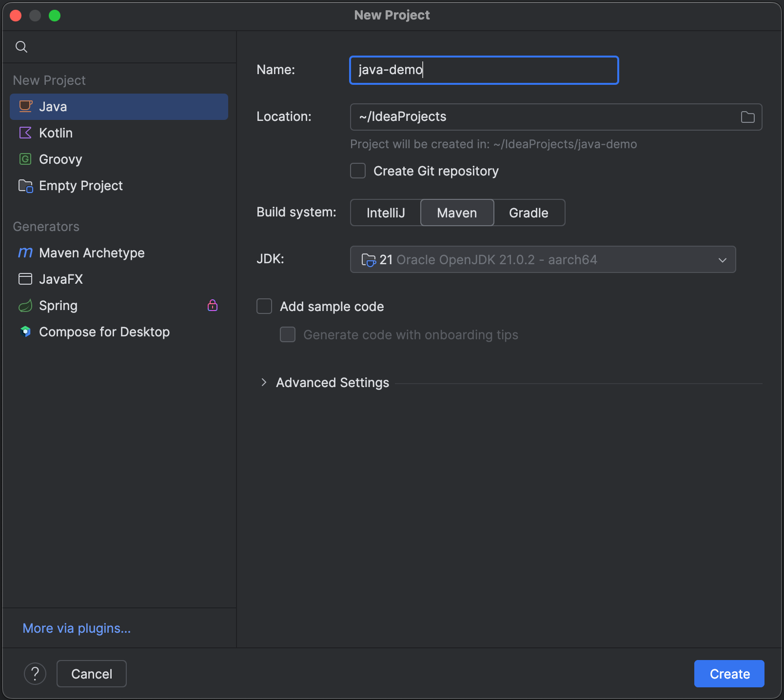
Task: Enable Create Git repository checkbox
Action: coord(358,171)
